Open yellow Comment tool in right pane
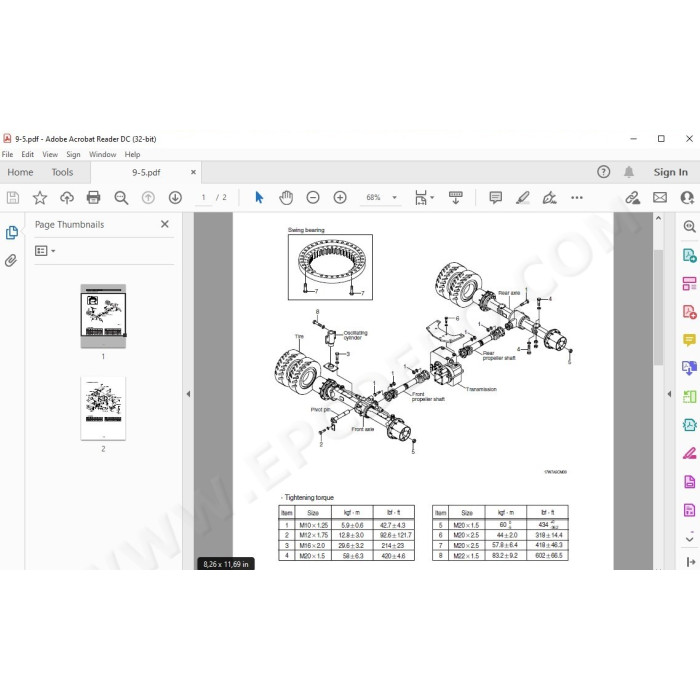The image size is (700, 700). click(x=689, y=340)
